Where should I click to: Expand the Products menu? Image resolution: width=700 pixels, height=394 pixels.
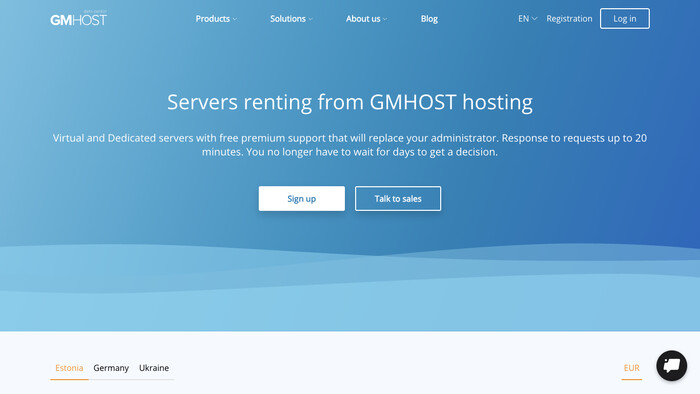(216, 19)
